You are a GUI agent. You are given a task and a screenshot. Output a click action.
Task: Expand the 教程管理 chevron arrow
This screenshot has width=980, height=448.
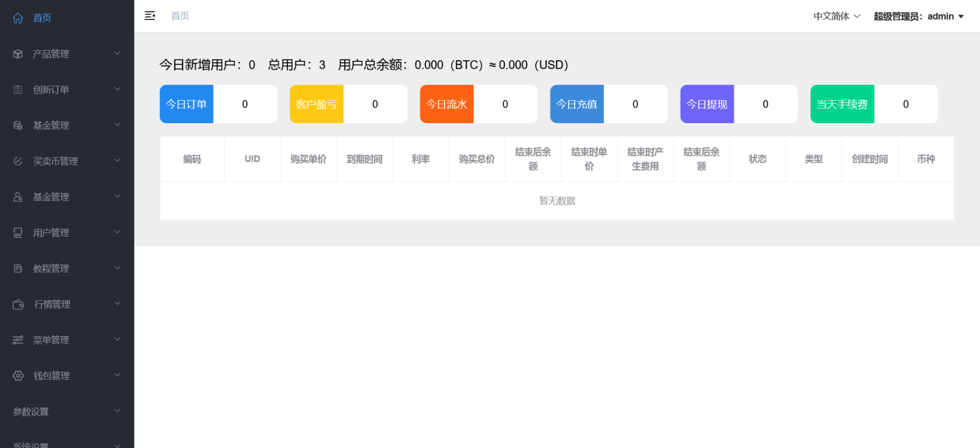(x=117, y=268)
